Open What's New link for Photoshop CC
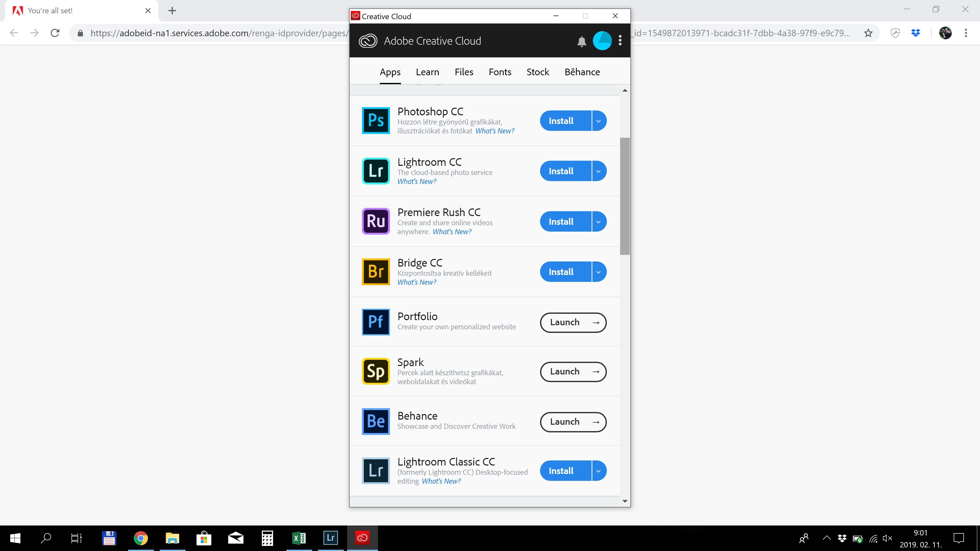This screenshot has width=980, height=551. (x=495, y=131)
